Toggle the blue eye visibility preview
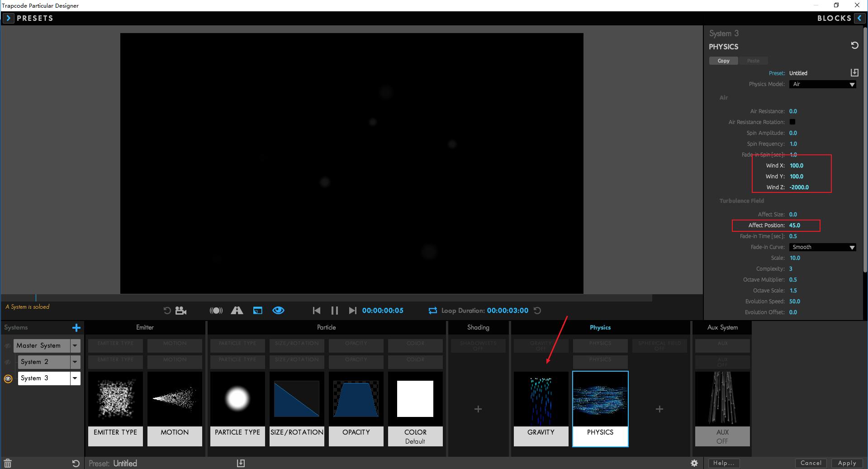Screen dimensions: 868x469 pos(279,311)
